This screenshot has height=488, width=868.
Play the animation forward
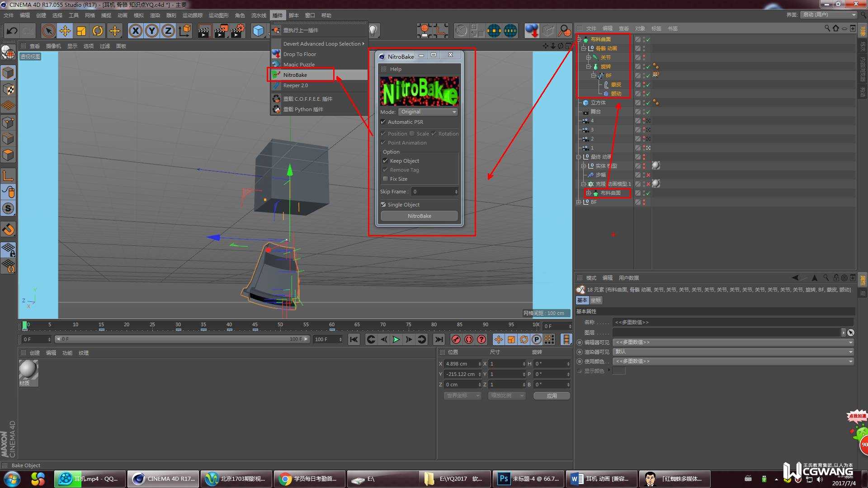click(396, 339)
